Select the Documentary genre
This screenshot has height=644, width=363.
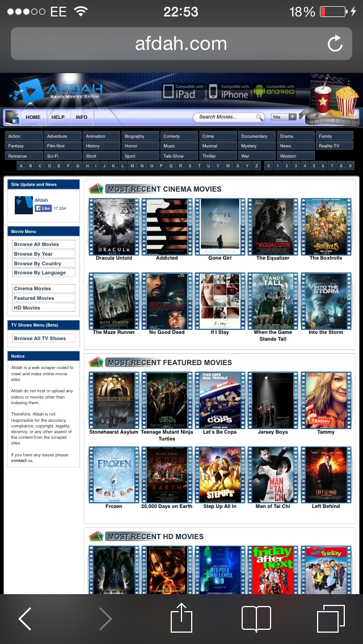coord(256,136)
